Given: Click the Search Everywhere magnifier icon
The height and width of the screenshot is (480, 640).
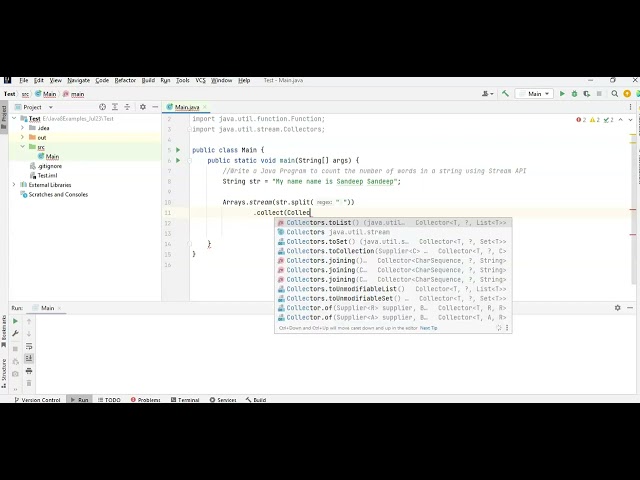Looking at the screenshot, I should coord(614,94).
